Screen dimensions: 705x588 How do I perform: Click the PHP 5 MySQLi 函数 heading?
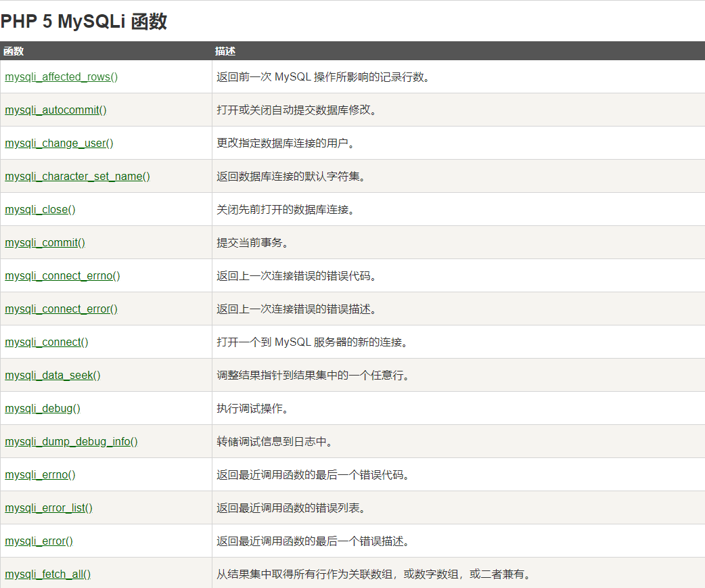tap(84, 21)
